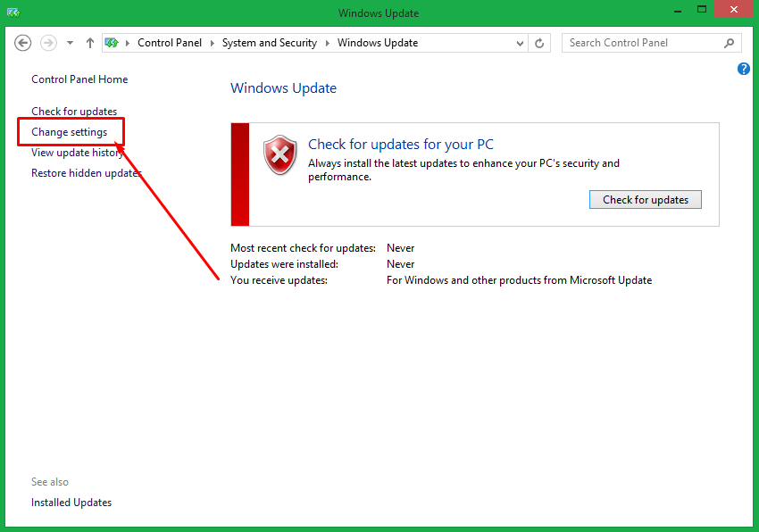Focus the Search Control Panel field

pos(652,43)
